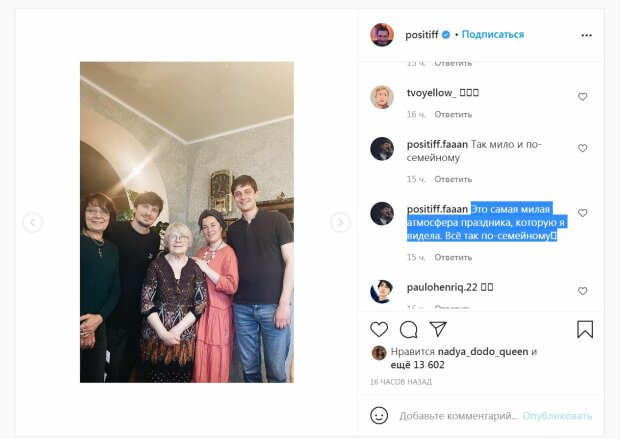
Task: Open positiff profile username
Action: tap(422, 35)
